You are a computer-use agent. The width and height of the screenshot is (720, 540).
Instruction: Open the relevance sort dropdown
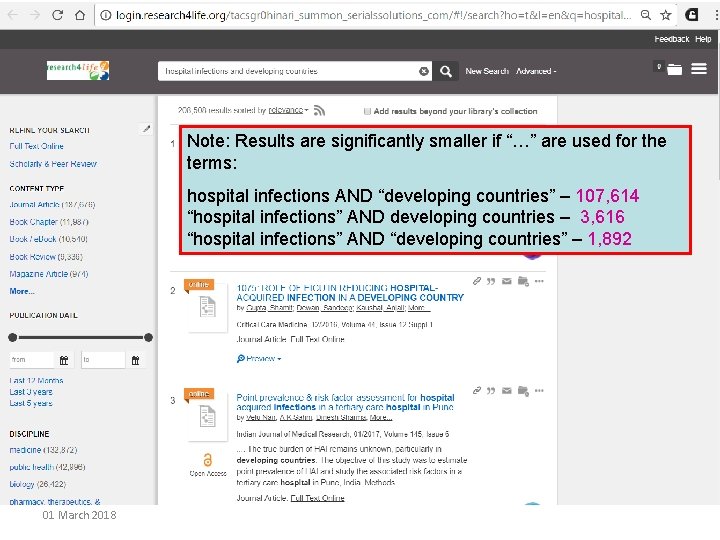click(x=288, y=110)
